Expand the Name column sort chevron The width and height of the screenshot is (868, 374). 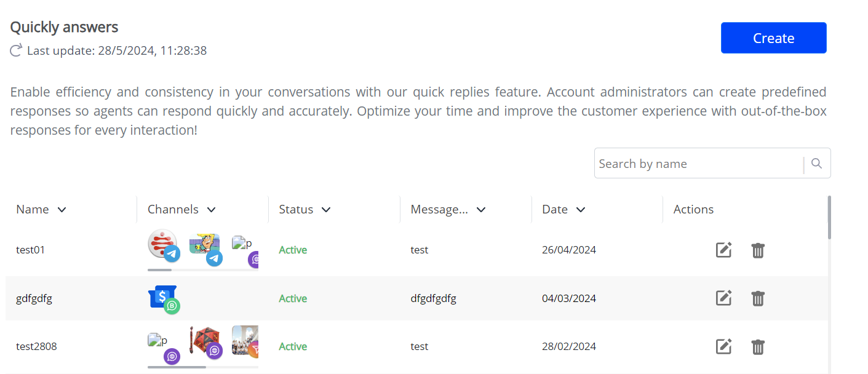coord(62,210)
